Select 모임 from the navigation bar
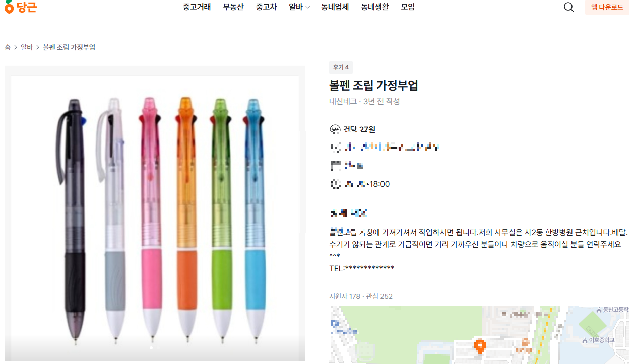 click(x=407, y=7)
